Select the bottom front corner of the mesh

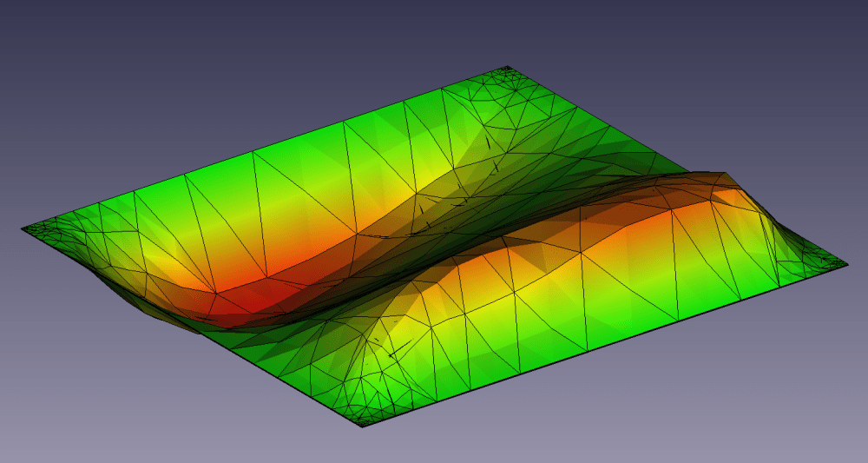point(365,427)
